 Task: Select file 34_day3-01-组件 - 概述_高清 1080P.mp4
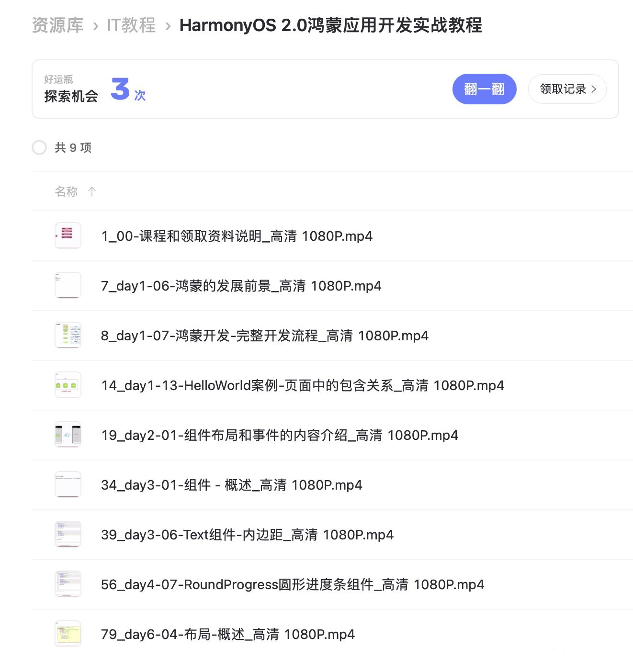[x=232, y=485]
